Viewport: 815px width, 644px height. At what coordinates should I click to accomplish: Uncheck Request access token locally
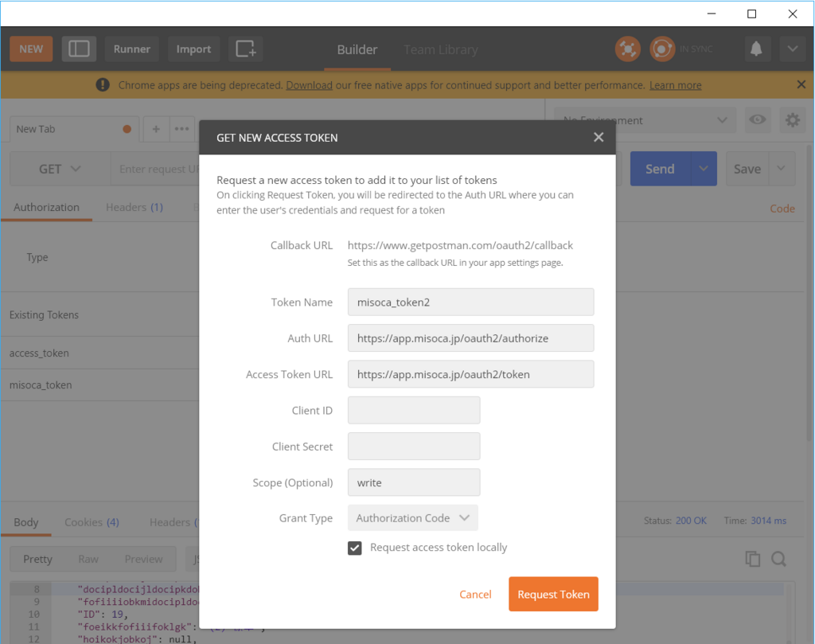[x=355, y=548]
